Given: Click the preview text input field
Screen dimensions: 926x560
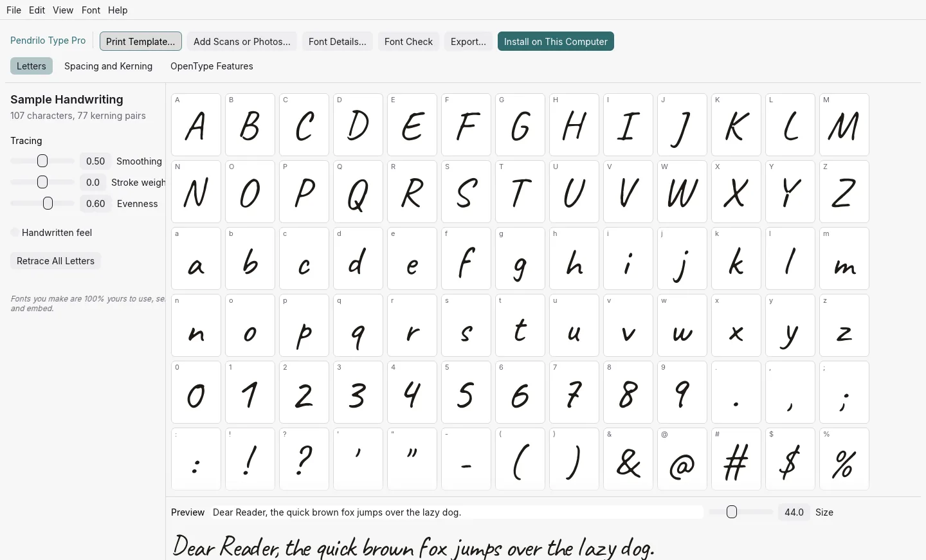Looking at the screenshot, I should [x=457, y=512].
